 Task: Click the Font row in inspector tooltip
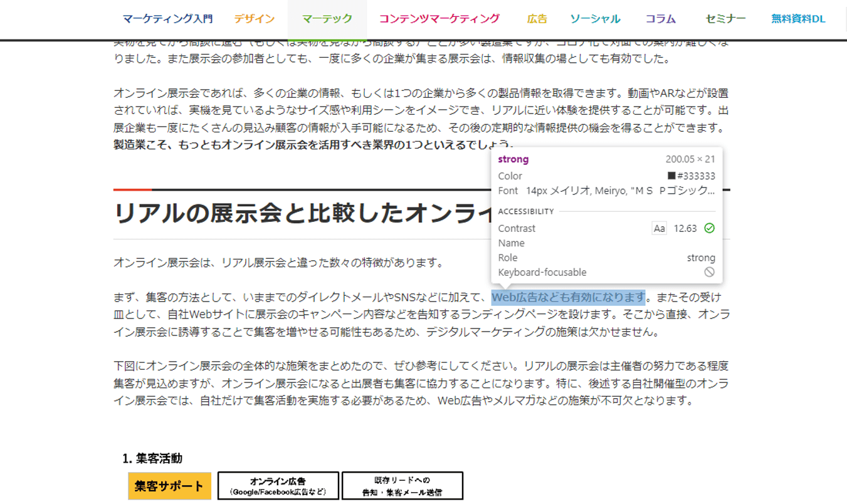[606, 191]
